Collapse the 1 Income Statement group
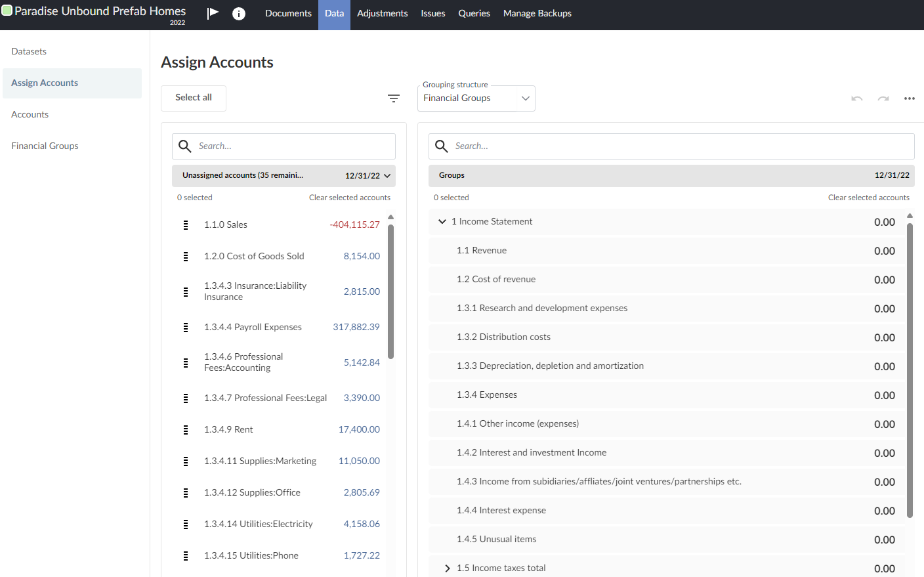Viewport: 924px width, 577px height. 442,221
